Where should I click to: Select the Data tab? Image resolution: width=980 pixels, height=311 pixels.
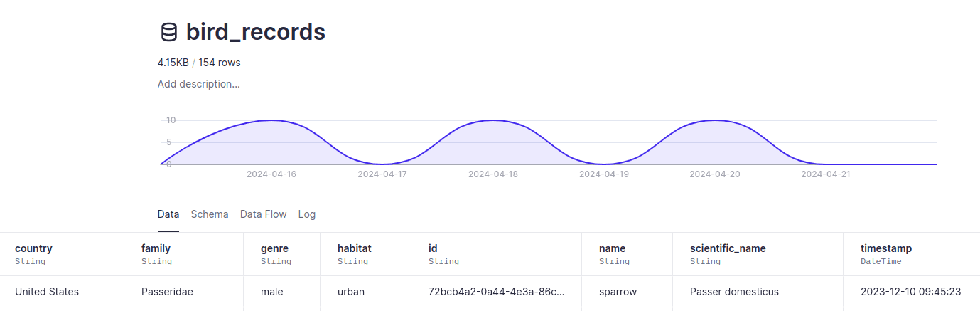coord(168,214)
